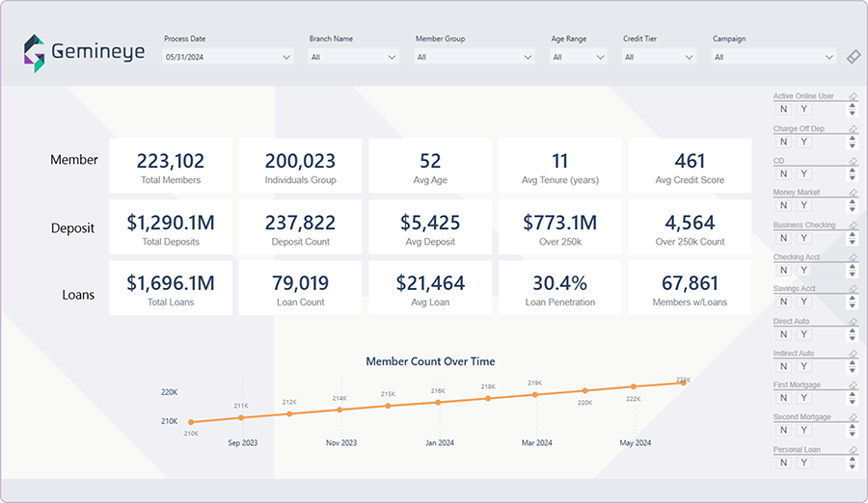Screen dimensions: 868x503
Task: Click the Gemineye logo
Action: coord(84,53)
